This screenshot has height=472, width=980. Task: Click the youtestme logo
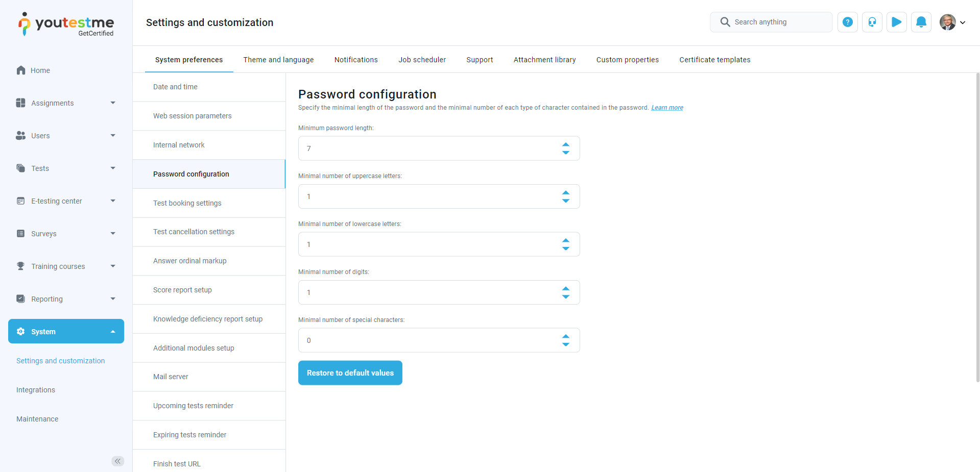point(66,24)
